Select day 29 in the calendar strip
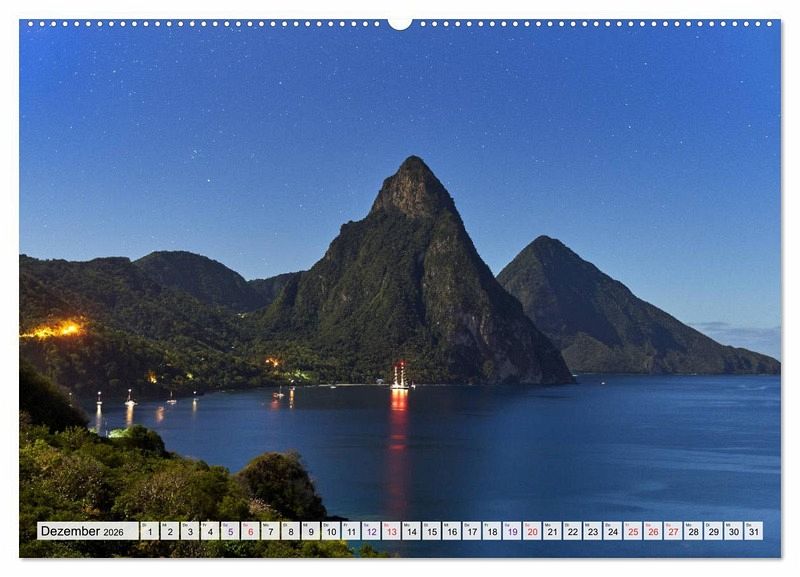 714,531
